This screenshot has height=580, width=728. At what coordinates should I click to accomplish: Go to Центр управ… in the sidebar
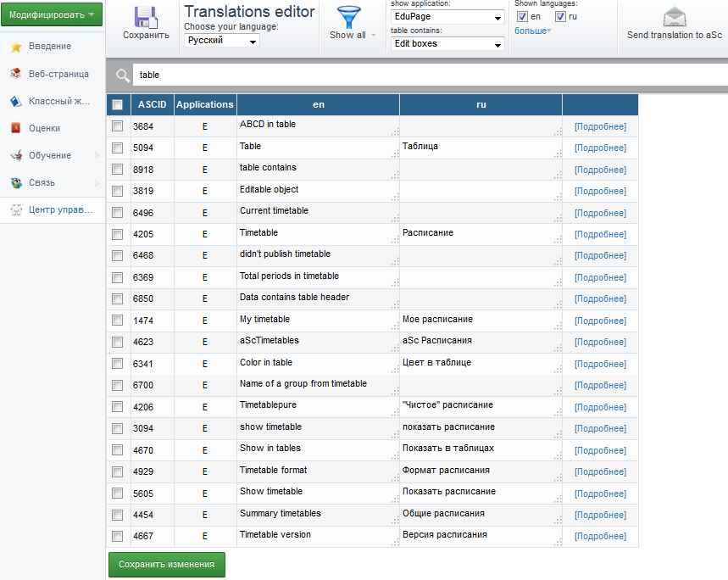(60, 209)
